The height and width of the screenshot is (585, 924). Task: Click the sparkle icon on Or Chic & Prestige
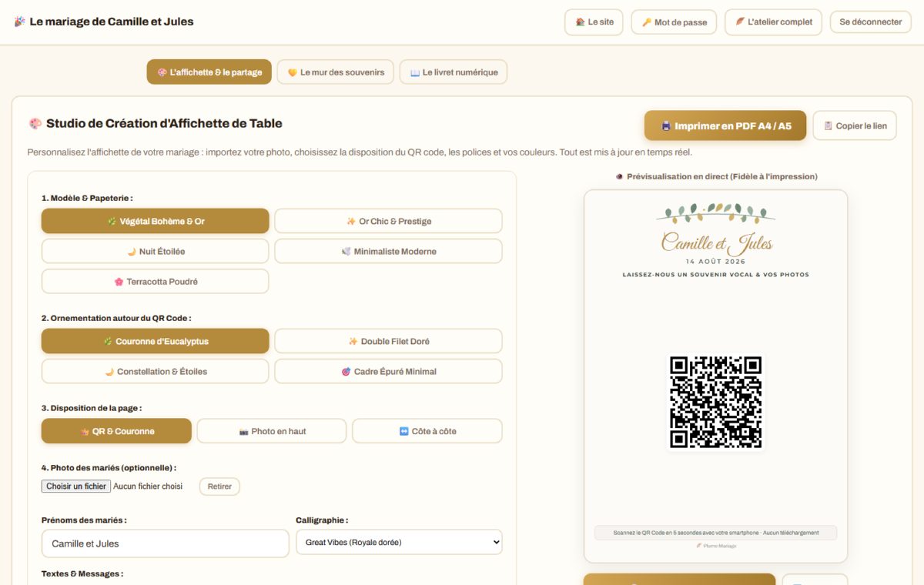(x=351, y=221)
